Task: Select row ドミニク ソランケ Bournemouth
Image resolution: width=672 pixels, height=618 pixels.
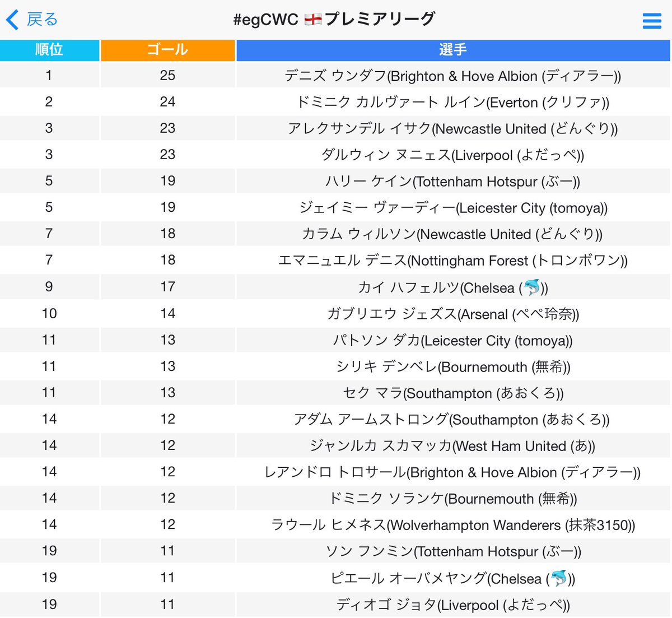Action: pos(336,498)
